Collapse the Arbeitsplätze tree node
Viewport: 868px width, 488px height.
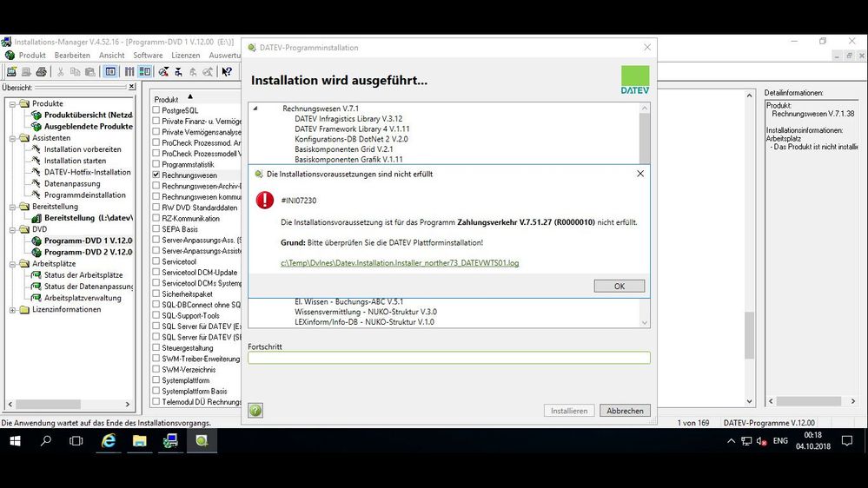click(x=12, y=264)
